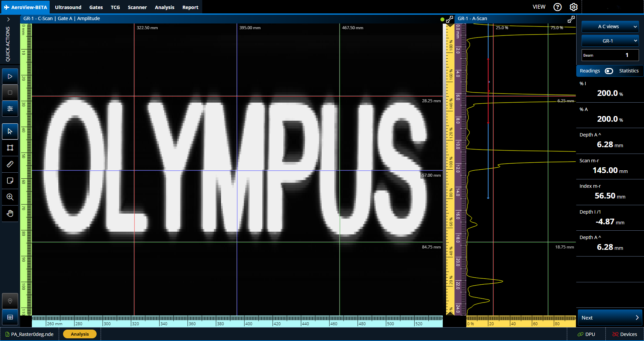Activate the zoom magnifier tool
This screenshot has width=644, height=341.
[x=10, y=197]
